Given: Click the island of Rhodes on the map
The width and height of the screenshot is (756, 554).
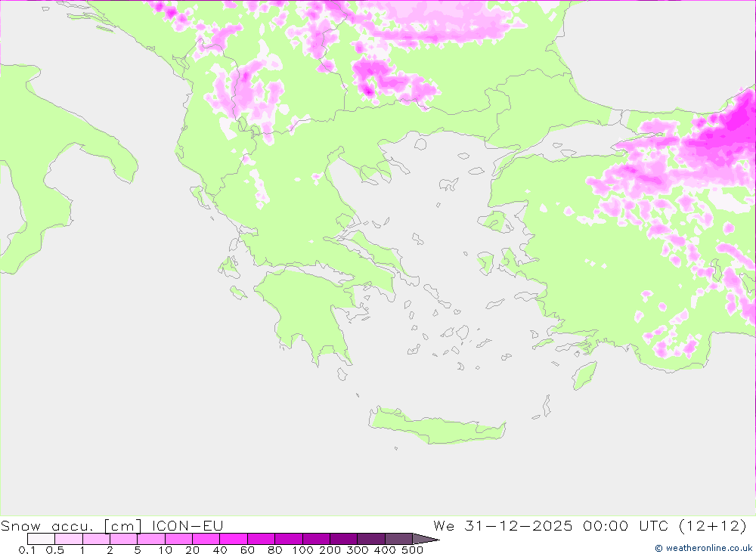Looking at the screenshot, I should 584,376.
